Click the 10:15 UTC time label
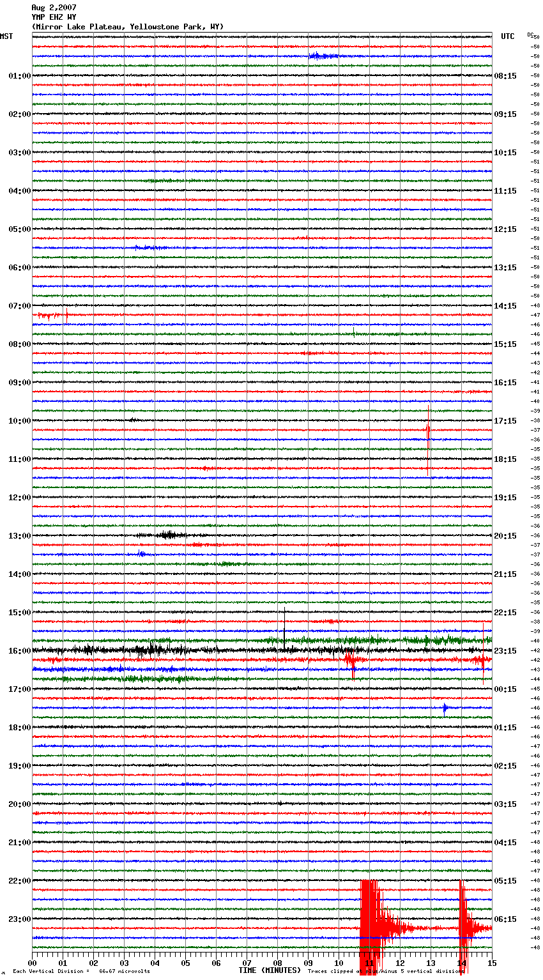This screenshot has width=543, height=980. (505, 153)
